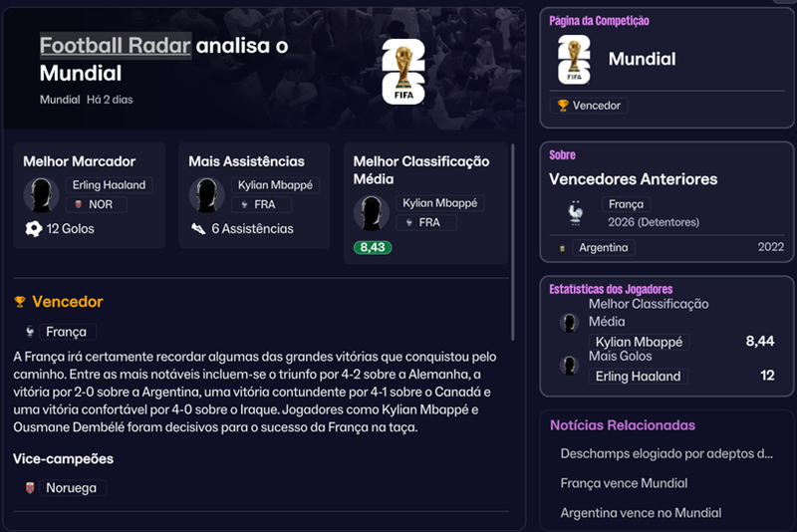Open the 'França vence Mundial' related news
This screenshot has height=532, width=797.
coord(624,483)
